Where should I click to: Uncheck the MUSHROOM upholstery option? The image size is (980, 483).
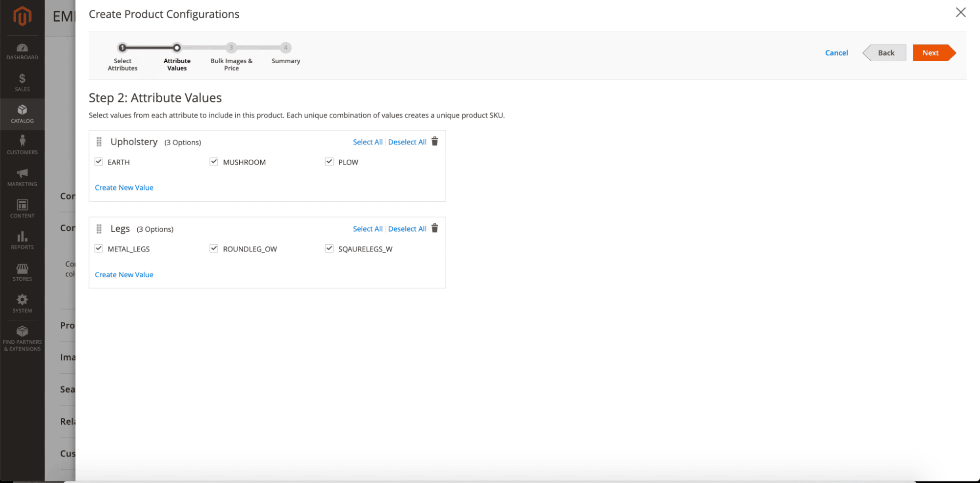pos(214,162)
